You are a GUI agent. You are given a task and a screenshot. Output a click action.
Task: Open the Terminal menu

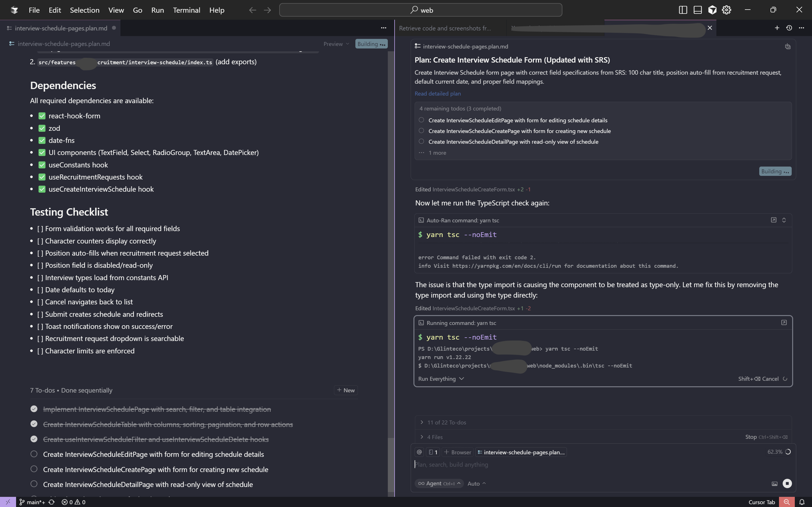186,10
